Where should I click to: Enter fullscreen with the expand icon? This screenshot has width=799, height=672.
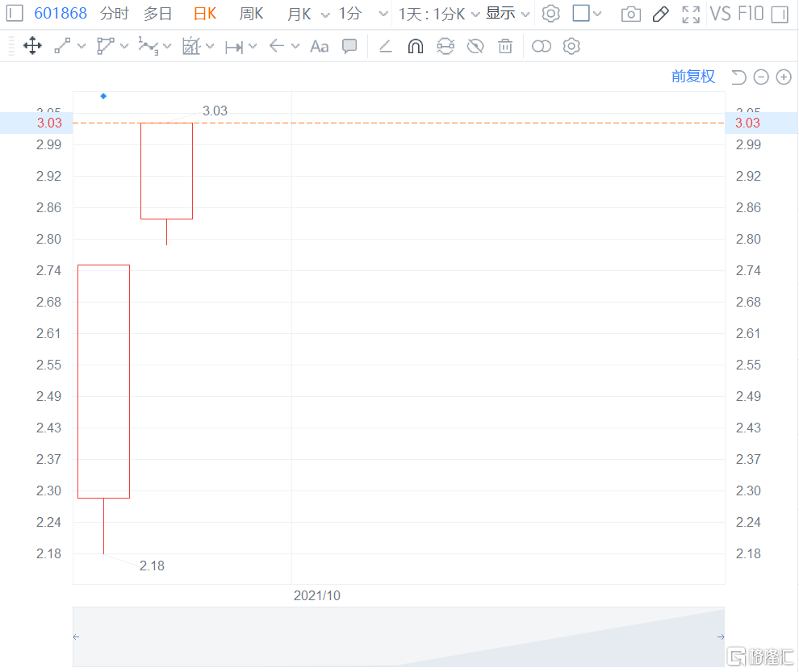tap(691, 15)
